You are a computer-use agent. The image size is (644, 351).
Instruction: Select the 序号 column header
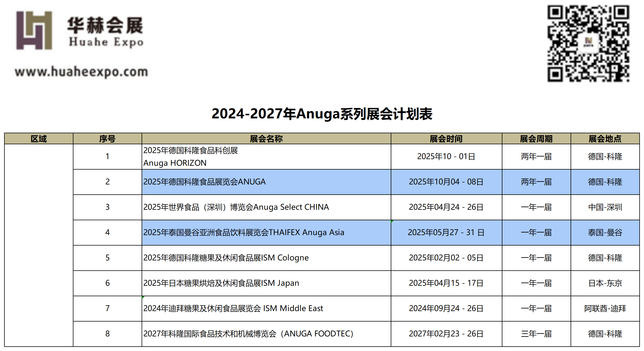108,138
